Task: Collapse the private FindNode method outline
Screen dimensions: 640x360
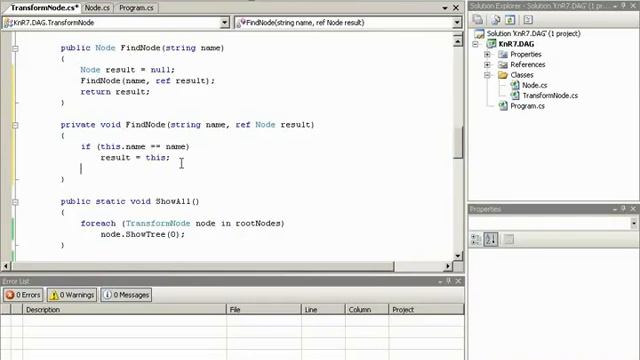Action: click(x=15, y=125)
